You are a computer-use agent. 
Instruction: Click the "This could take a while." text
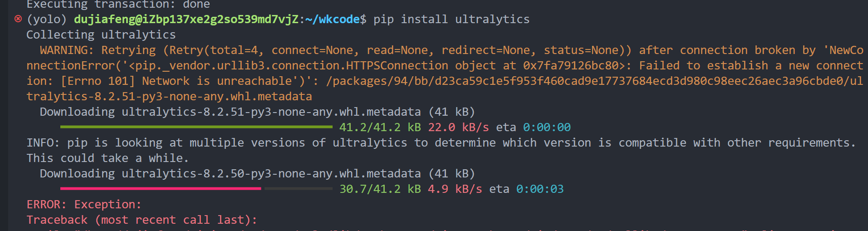tap(107, 158)
